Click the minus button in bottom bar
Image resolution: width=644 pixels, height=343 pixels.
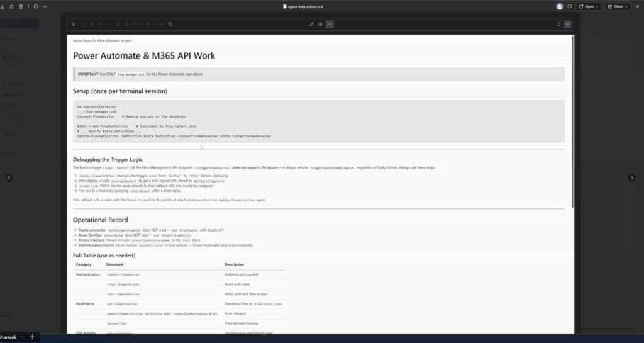tap(22, 337)
